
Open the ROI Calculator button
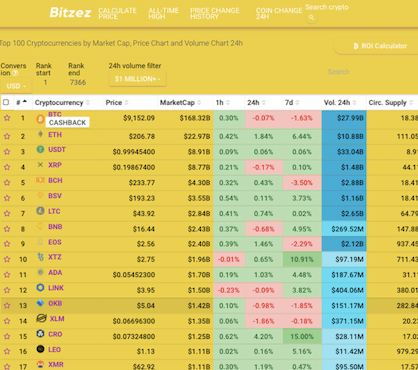pyautogui.click(x=380, y=46)
